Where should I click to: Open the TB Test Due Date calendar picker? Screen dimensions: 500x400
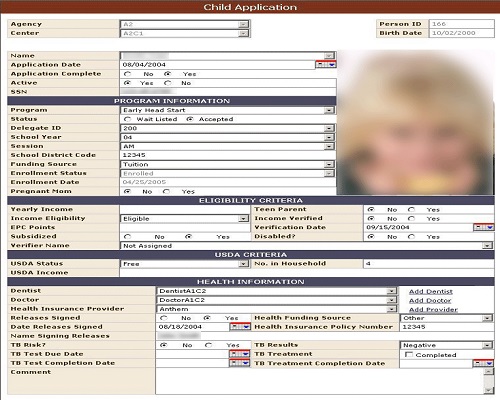[240, 354]
